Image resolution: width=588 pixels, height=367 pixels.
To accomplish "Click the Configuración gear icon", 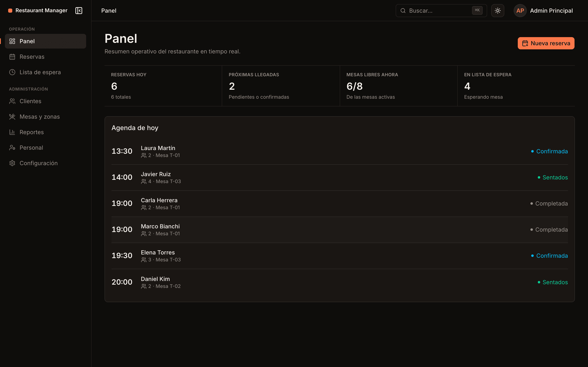I will point(12,163).
